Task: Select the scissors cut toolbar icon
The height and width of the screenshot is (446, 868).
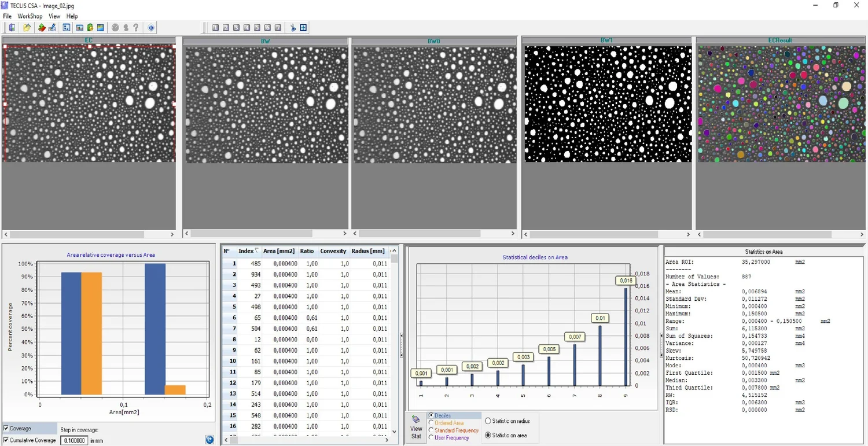Action: tap(293, 27)
